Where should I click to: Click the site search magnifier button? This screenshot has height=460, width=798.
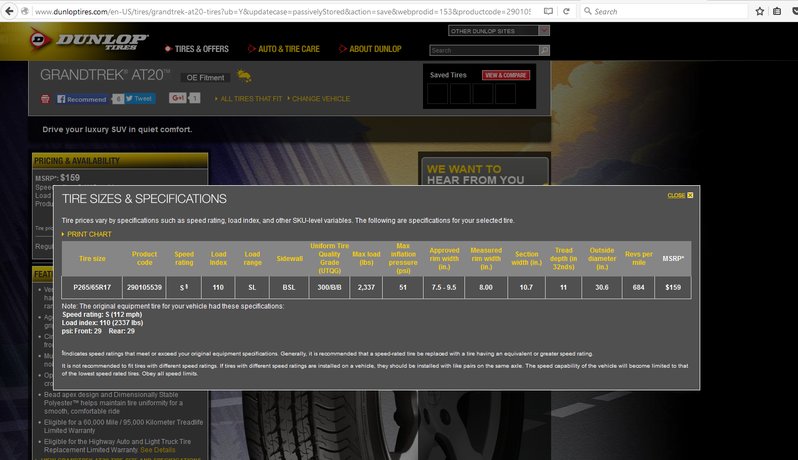coord(544,50)
